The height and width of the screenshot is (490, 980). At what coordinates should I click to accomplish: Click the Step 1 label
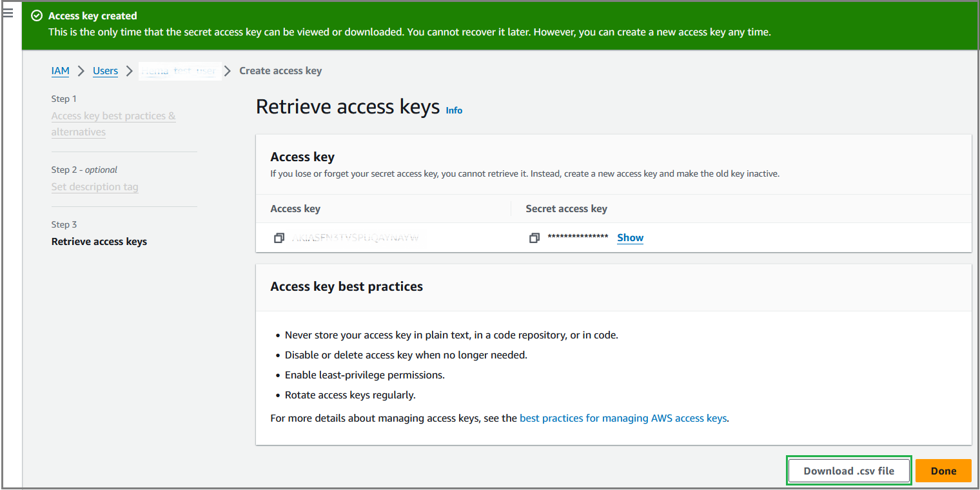[64, 99]
